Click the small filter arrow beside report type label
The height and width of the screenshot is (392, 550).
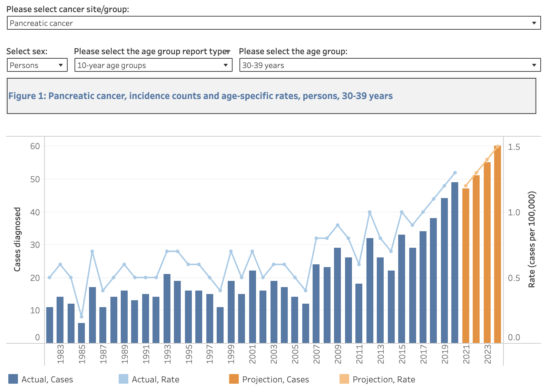pos(228,52)
